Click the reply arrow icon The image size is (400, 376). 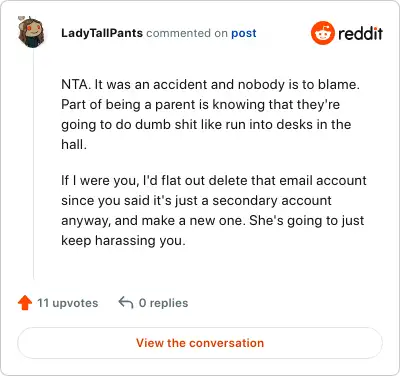click(x=126, y=303)
